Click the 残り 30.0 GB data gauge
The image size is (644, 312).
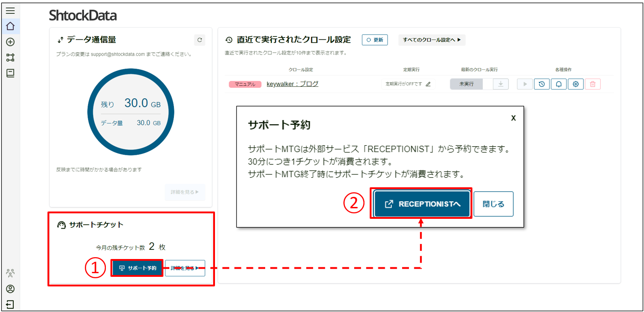pos(131,112)
